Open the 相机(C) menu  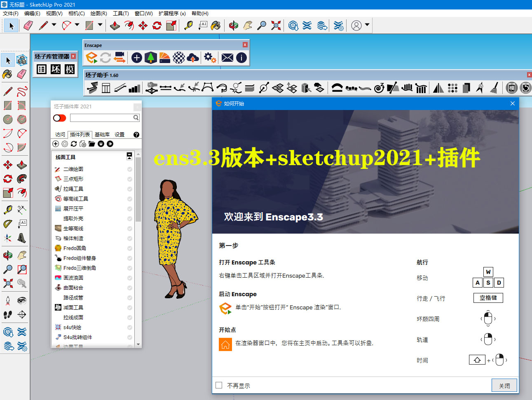[x=77, y=14]
